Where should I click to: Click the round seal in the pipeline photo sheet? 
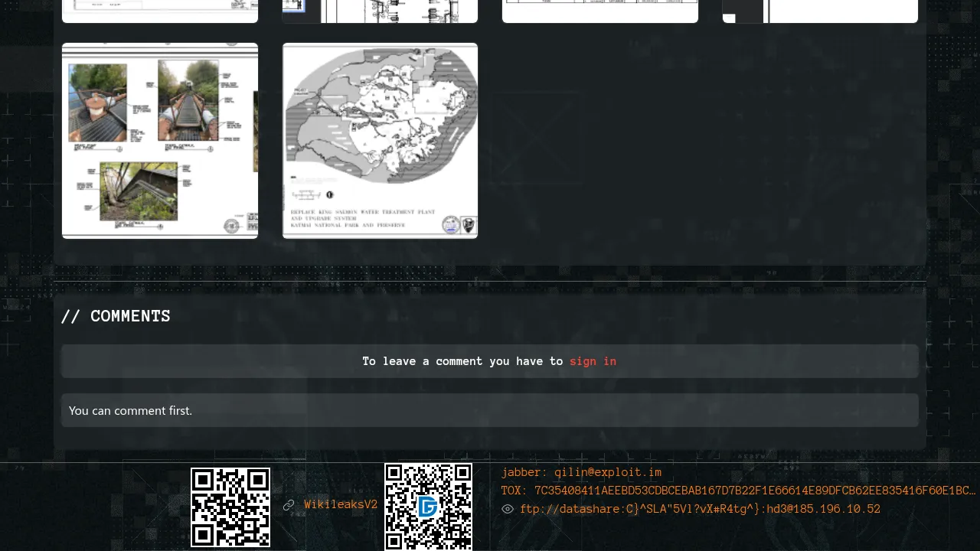231,226
